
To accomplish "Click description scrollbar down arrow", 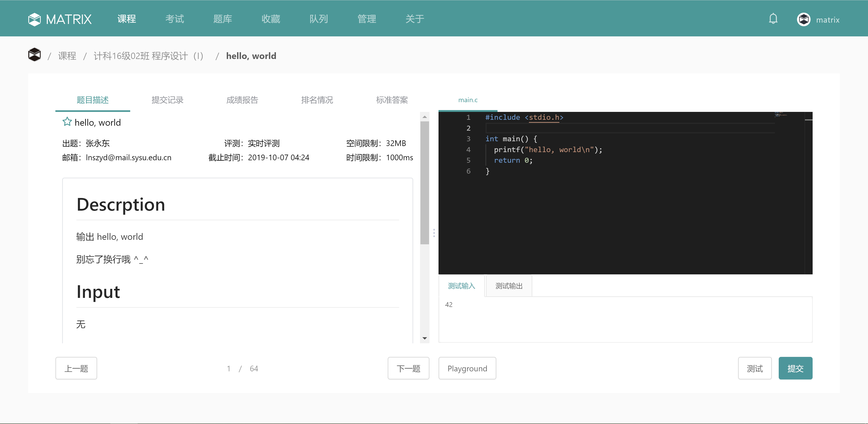I will tap(425, 338).
